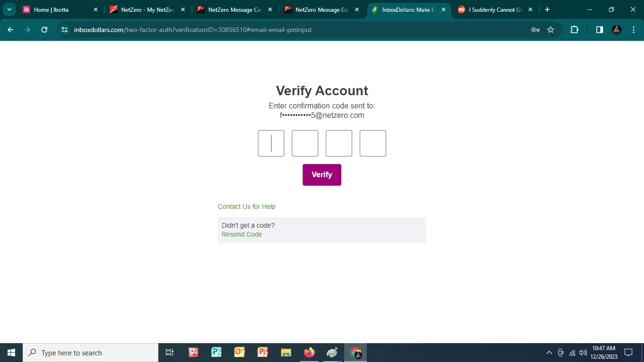Viewport: 644px width, 362px height.
Task: Open the Chrome profile avatar
Action: click(x=617, y=30)
